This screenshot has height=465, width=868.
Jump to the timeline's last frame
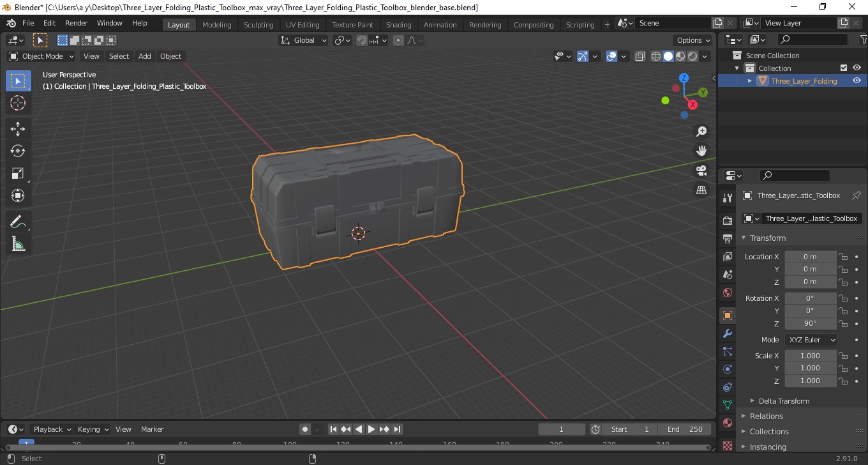(397, 429)
